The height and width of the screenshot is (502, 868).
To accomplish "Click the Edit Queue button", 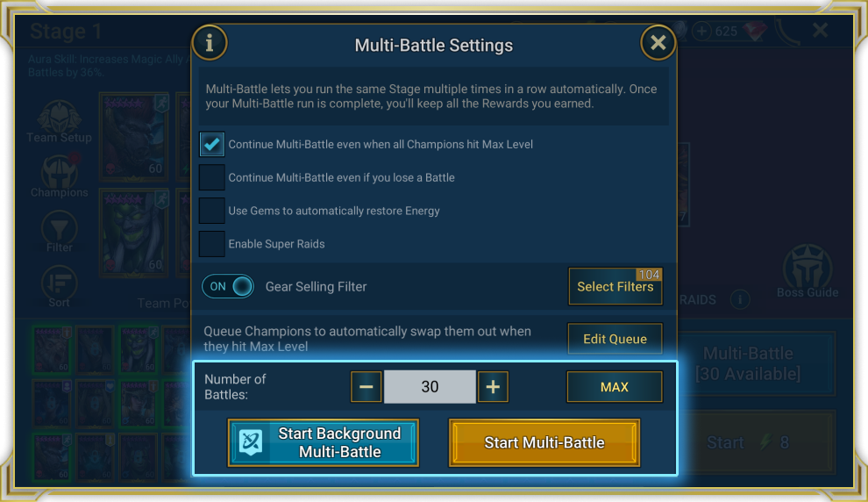I will click(615, 339).
